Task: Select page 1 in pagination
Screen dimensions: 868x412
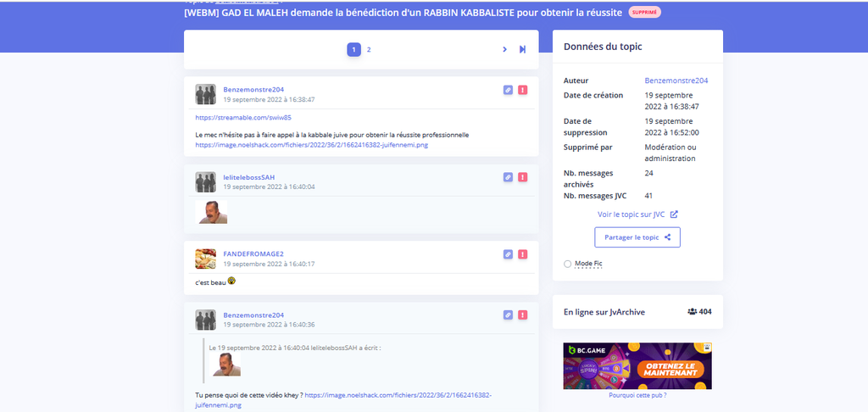Action: [x=354, y=49]
